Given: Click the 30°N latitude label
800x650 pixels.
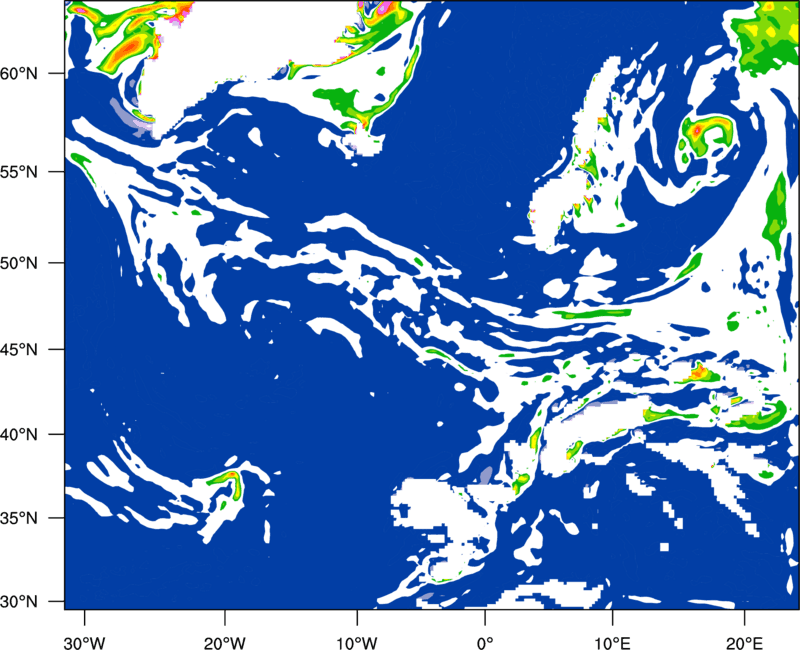Looking at the screenshot, I should click(19, 602).
